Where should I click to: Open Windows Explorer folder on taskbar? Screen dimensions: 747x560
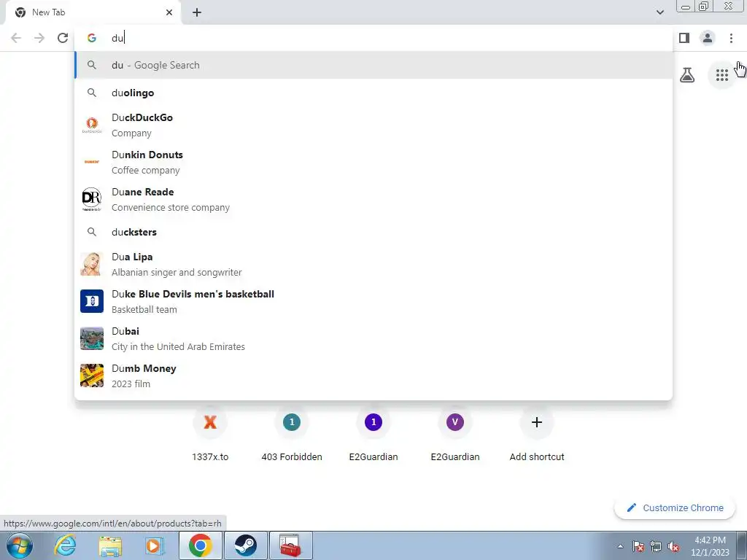[110, 545]
